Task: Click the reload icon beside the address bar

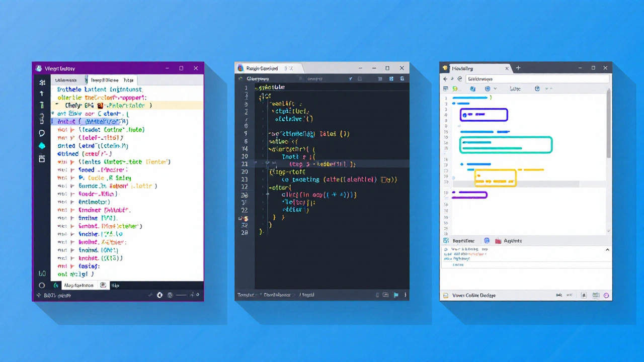Action: 459,79
